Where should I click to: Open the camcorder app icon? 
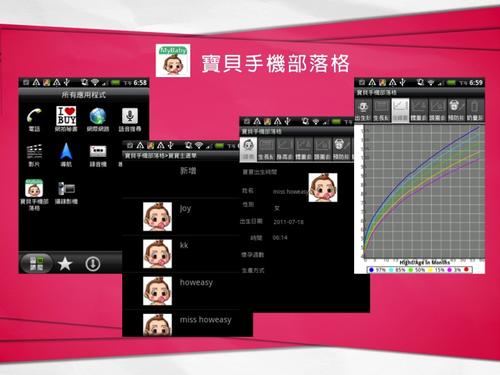click(x=66, y=192)
